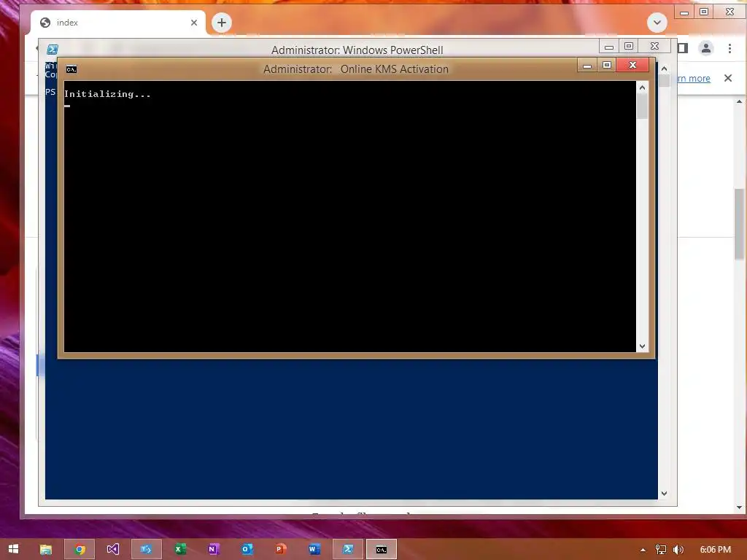Screen dimensions: 747x560
Task: Show hidden system tray icons
Action: tap(643, 550)
